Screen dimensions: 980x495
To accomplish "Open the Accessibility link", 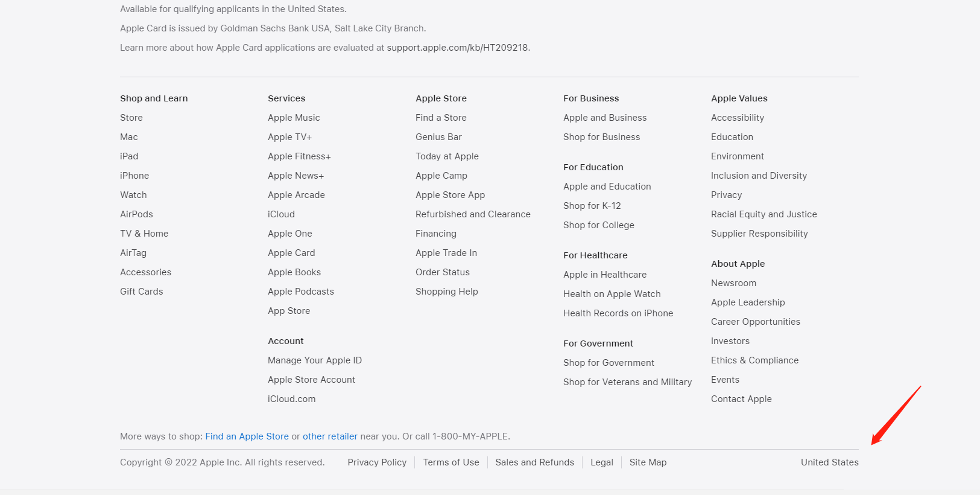I will coord(738,118).
